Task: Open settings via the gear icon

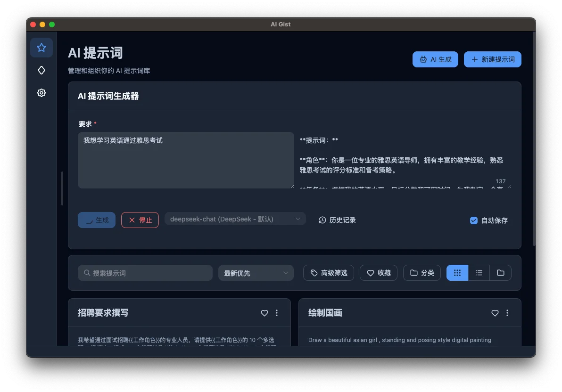Action: (41, 93)
